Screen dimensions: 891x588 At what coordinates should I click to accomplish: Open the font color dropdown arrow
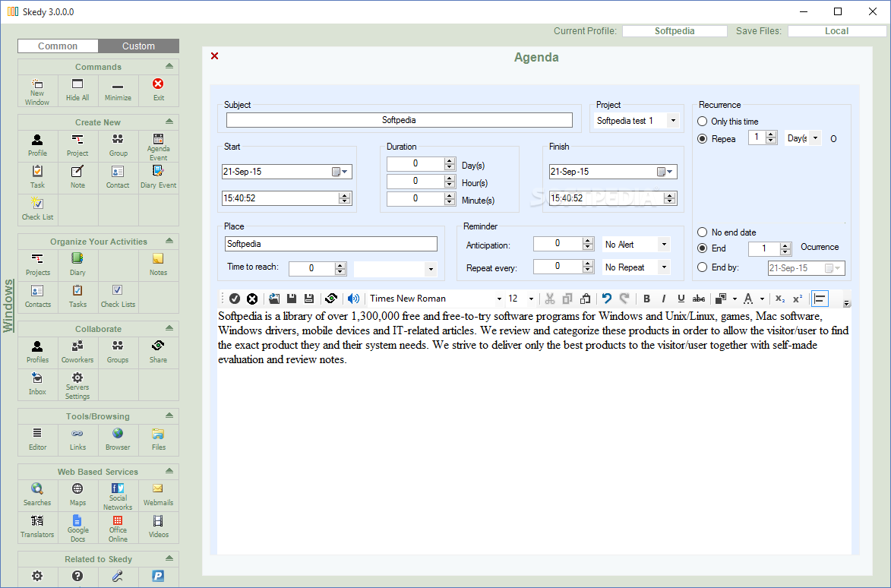pyautogui.click(x=762, y=299)
